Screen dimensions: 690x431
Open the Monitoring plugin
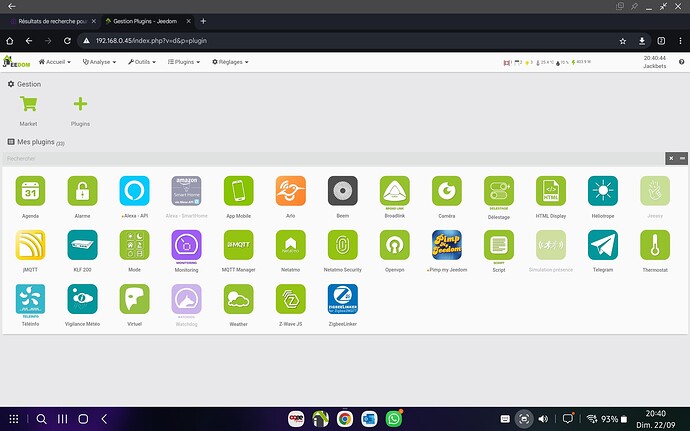pos(187,245)
